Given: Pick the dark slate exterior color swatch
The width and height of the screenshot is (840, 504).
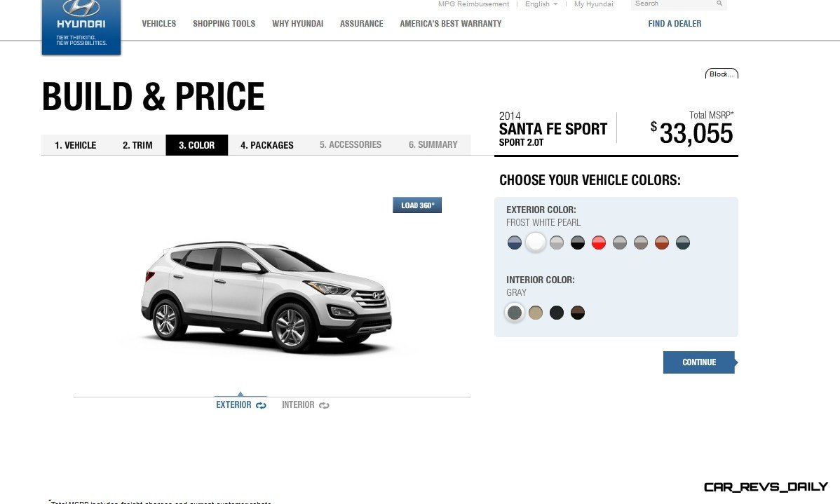Looking at the screenshot, I should coord(682,243).
